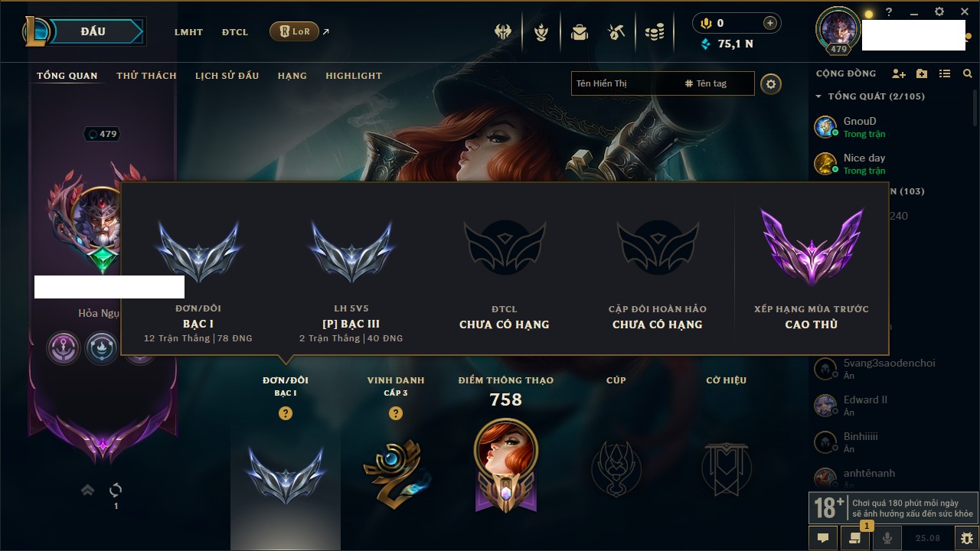Image resolution: width=980 pixels, height=551 pixels.
Task: Open the chat bubble icon
Action: click(823, 538)
